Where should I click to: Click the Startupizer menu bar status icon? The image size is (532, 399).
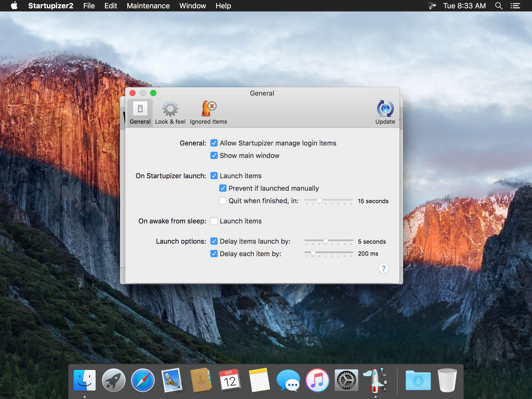[432, 6]
